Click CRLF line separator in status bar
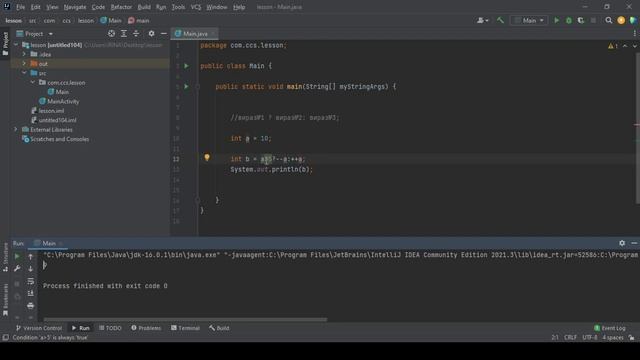The width and height of the screenshot is (640, 360). pyautogui.click(x=570, y=338)
